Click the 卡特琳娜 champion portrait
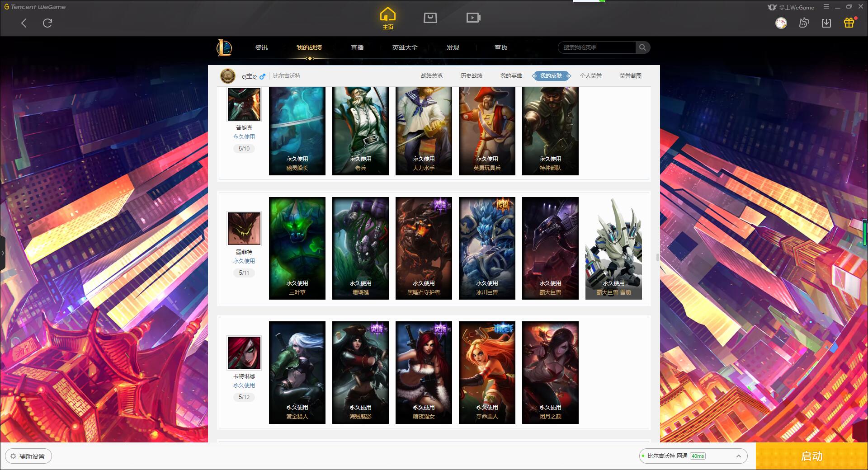868x470 pixels. click(x=244, y=353)
